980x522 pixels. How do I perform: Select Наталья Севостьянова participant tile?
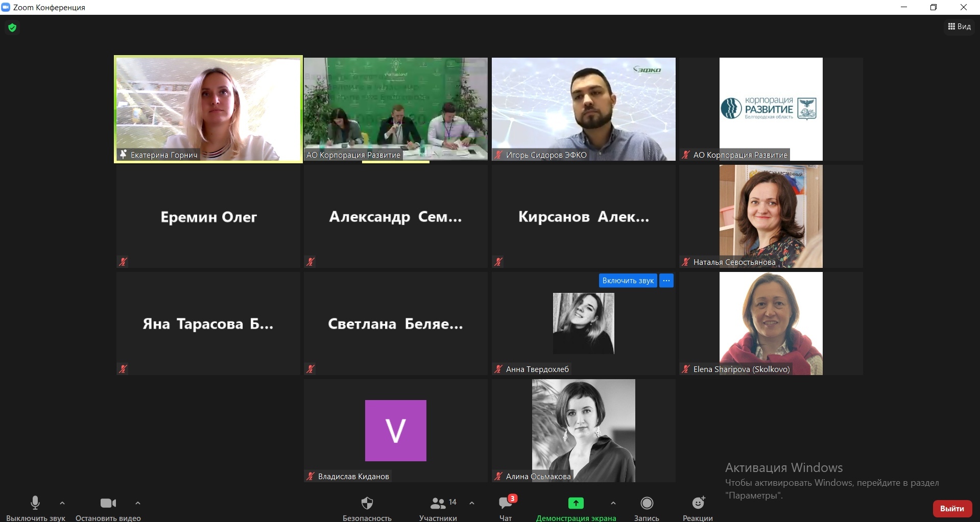[x=771, y=216]
